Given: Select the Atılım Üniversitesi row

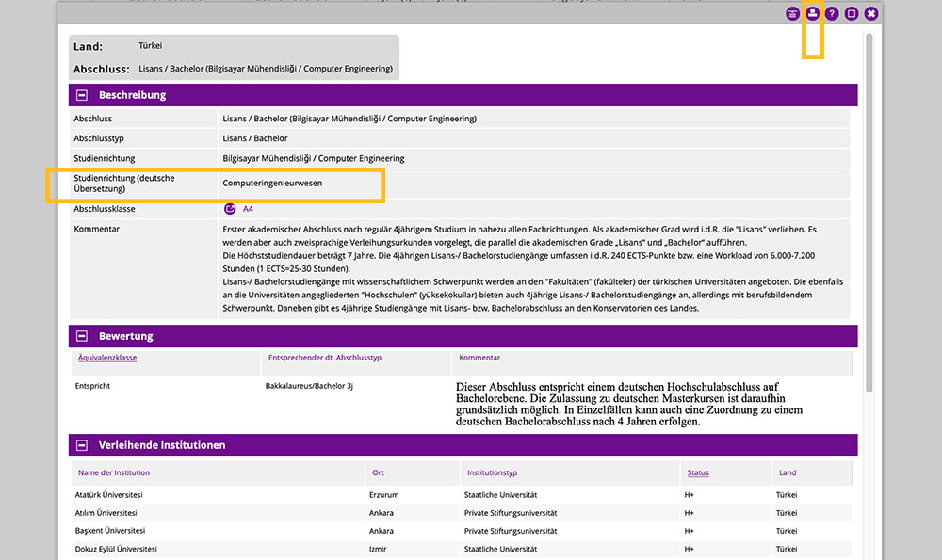Looking at the screenshot, I should (x=106, y=513).
